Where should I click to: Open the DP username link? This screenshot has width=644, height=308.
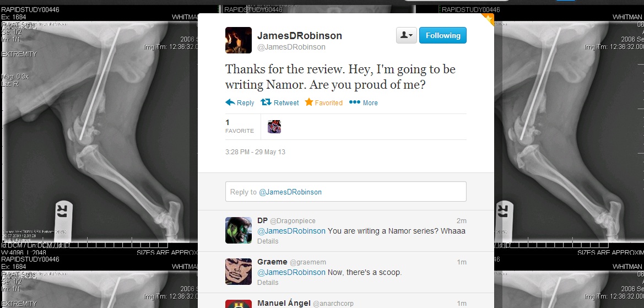click(262, 220)
